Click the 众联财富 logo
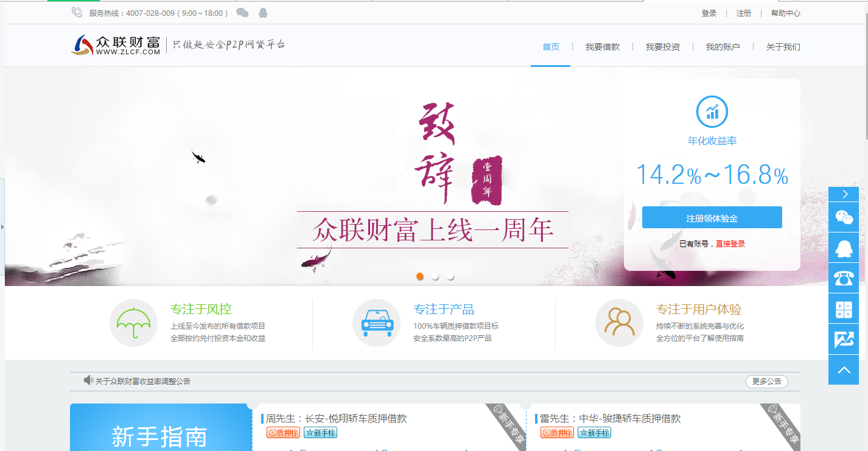Image resolution: width=868 pixels, height=451 pixels. [x=116, y=45]
